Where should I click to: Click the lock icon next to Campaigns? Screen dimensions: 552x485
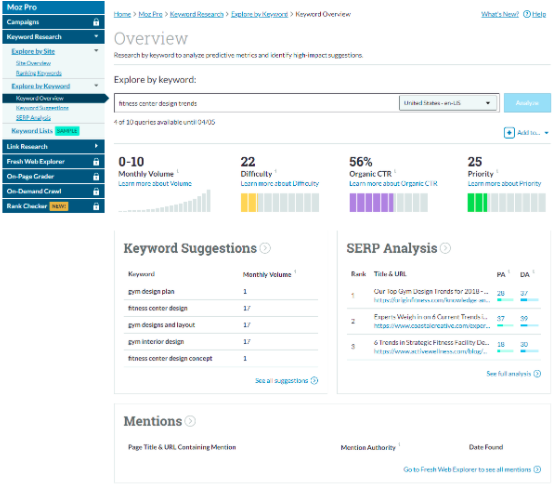[x=96, y=22]
